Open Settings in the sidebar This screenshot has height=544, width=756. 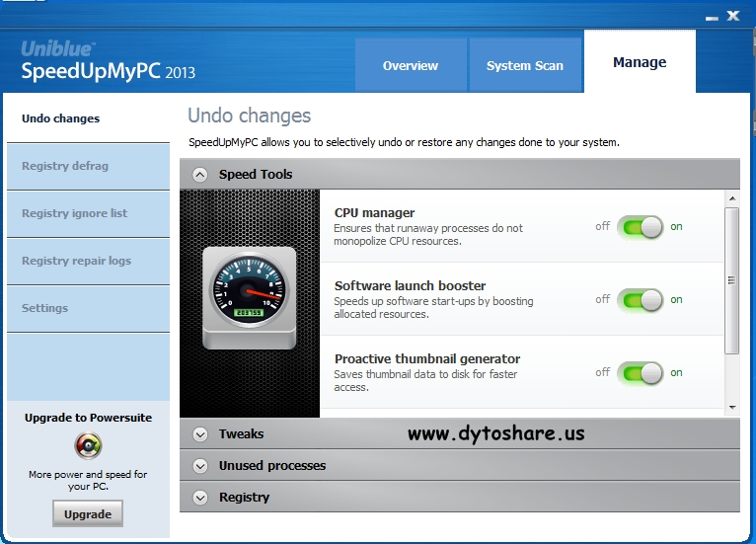(88, 308)
